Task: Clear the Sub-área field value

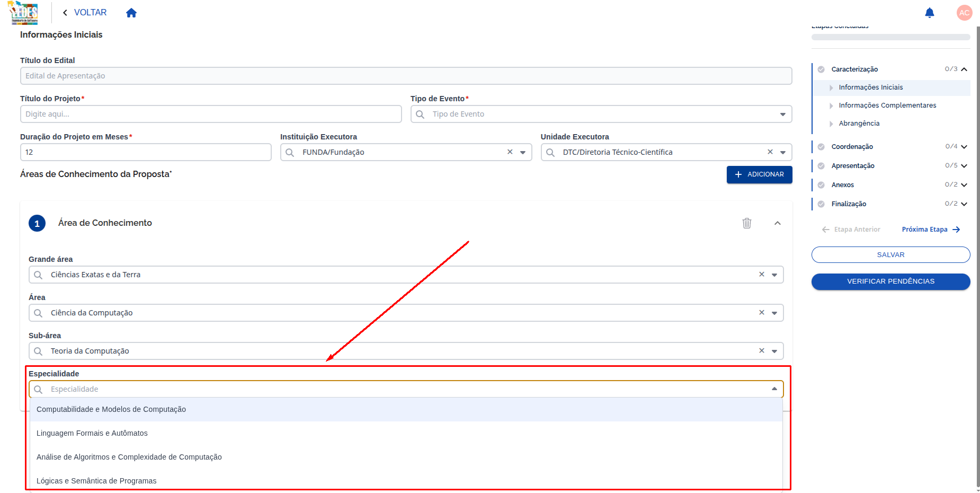Action: point(762,350)
